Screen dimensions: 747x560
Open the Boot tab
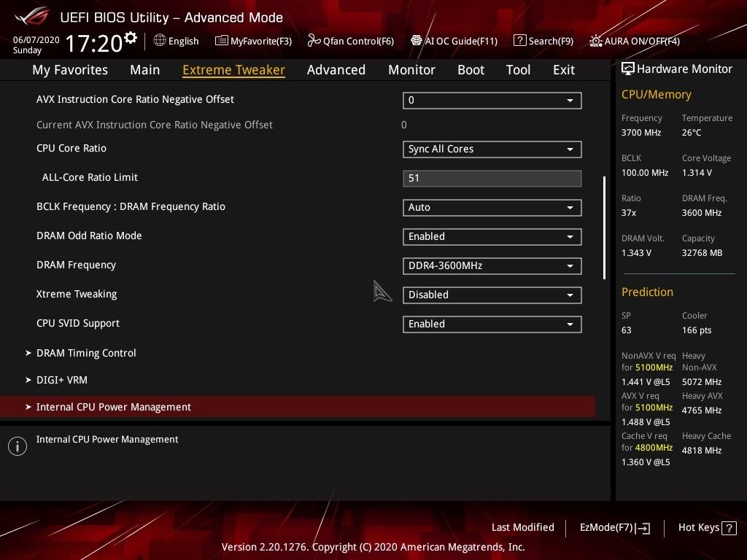pos(471,70)
